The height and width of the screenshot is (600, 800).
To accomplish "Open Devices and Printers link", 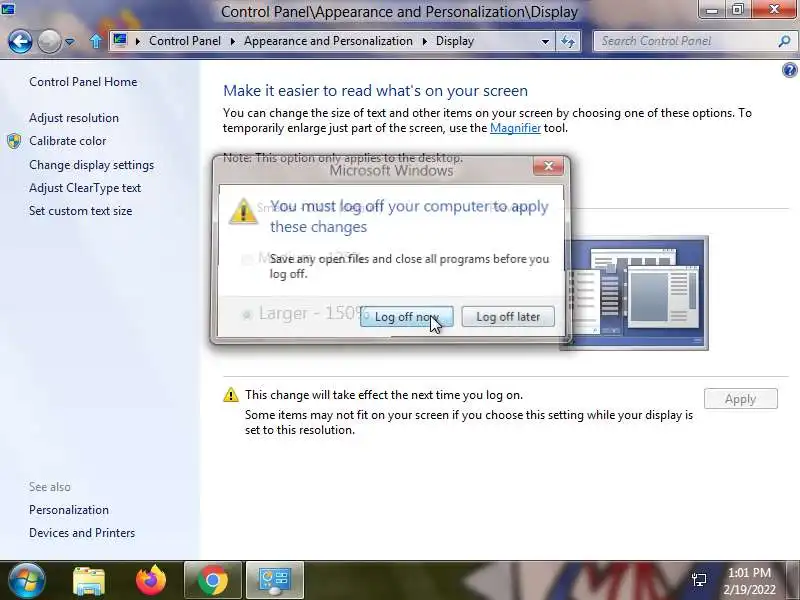I will coord(82,533).
